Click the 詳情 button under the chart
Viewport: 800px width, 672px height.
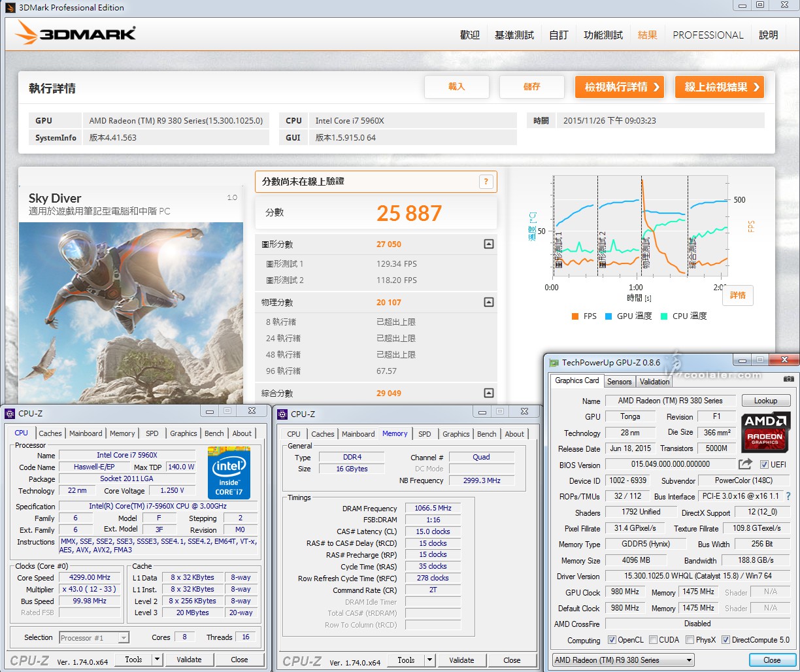click(x=738, y=295)
